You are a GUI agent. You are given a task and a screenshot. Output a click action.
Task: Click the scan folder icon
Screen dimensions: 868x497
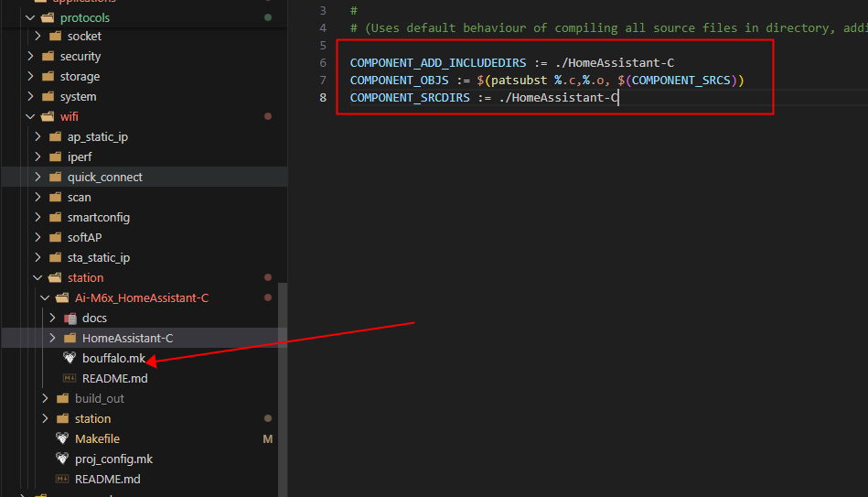click(55, 197)
